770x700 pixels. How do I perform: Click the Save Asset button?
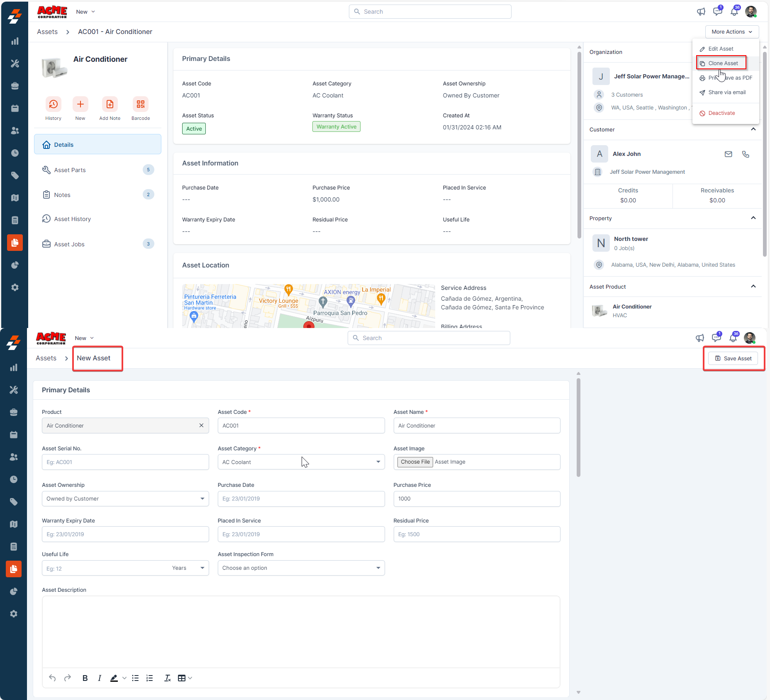(x=733, y=358)
